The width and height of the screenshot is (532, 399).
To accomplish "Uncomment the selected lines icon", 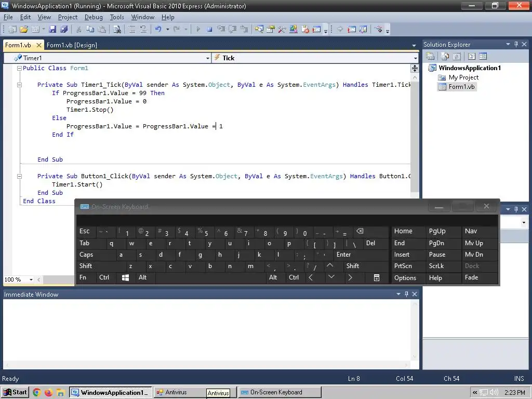I will pyautogui.click(x=143, y=30).
